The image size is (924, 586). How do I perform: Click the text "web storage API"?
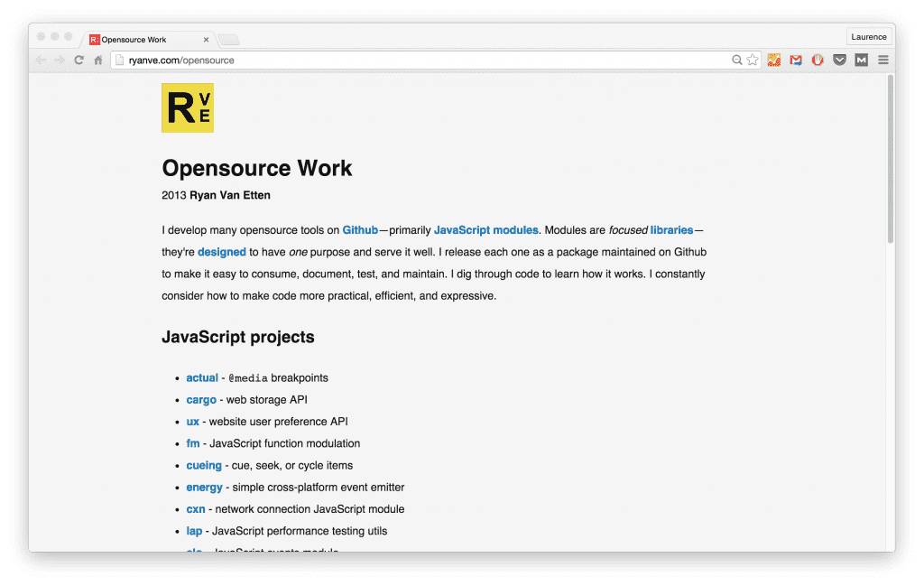[267, 400]
